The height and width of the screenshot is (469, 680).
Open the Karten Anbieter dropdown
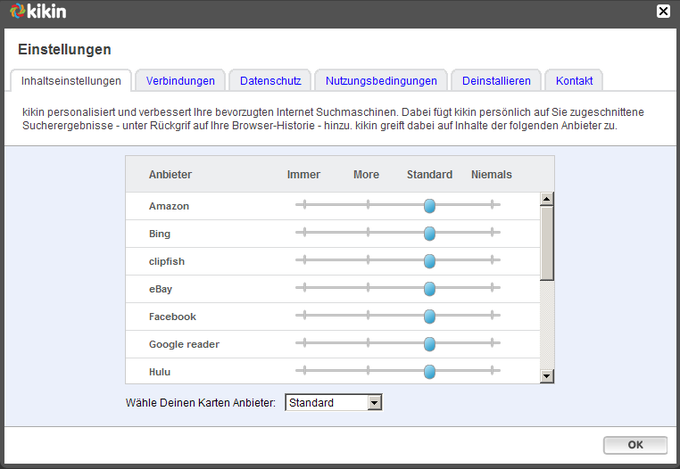pos(333,403)
